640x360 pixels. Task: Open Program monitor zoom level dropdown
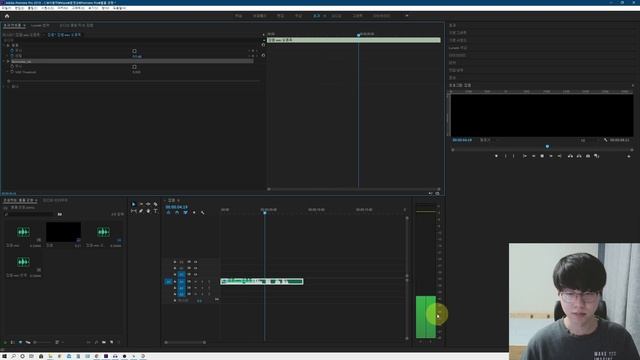pos(486,140)
